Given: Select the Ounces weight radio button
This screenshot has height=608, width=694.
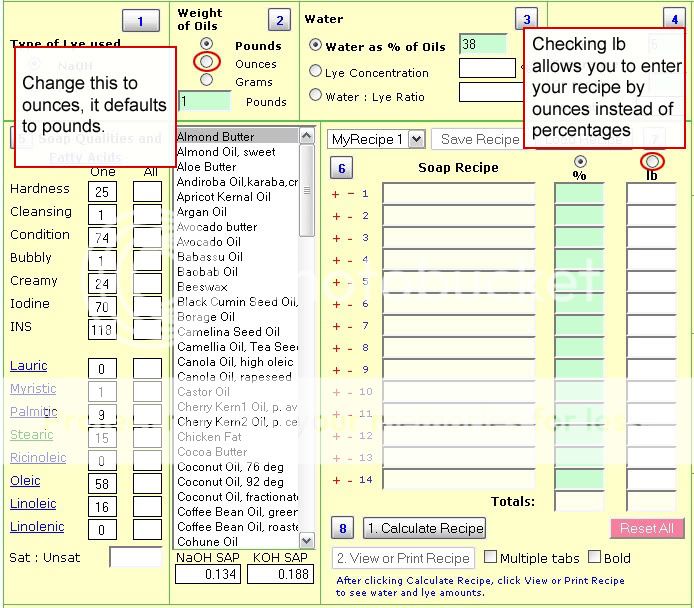Looking at the screenshot, I should click(x=207, y=63).
